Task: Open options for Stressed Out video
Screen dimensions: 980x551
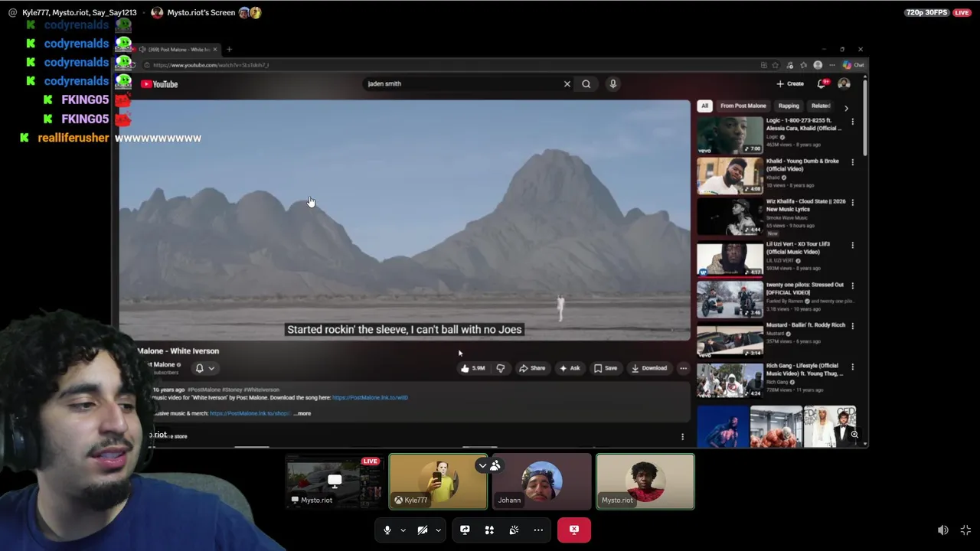Action: coord(853,285)
